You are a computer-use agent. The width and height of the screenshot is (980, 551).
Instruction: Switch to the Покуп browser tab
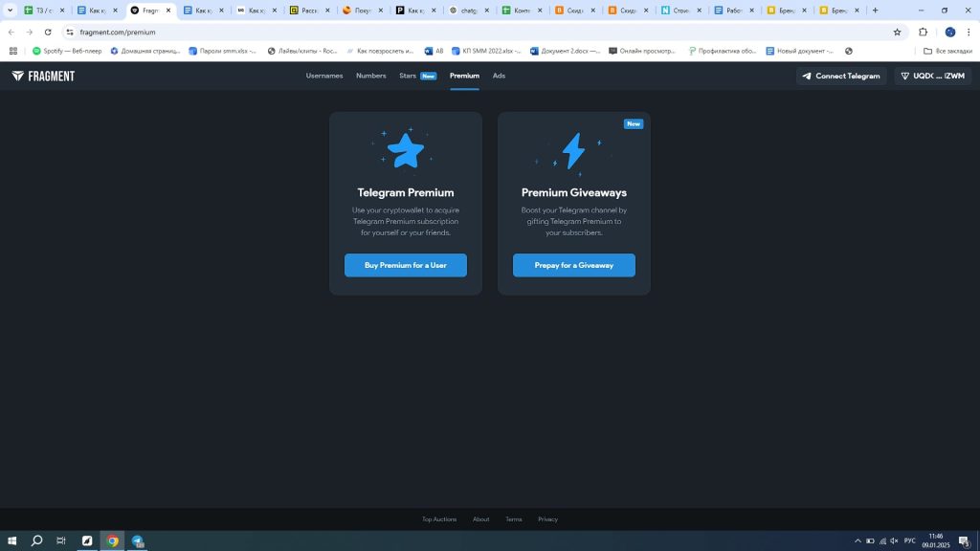364,10
